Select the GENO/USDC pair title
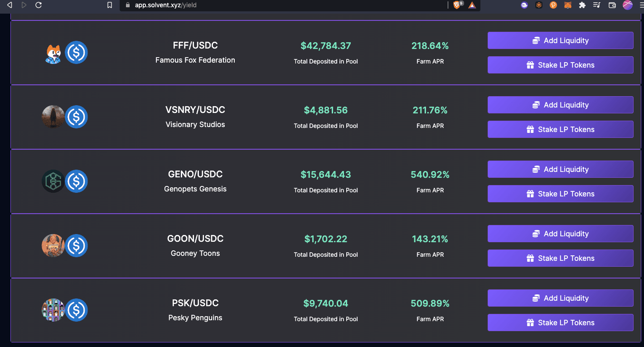Viewport: 644px width, 347px height. [x=195, y=174]
